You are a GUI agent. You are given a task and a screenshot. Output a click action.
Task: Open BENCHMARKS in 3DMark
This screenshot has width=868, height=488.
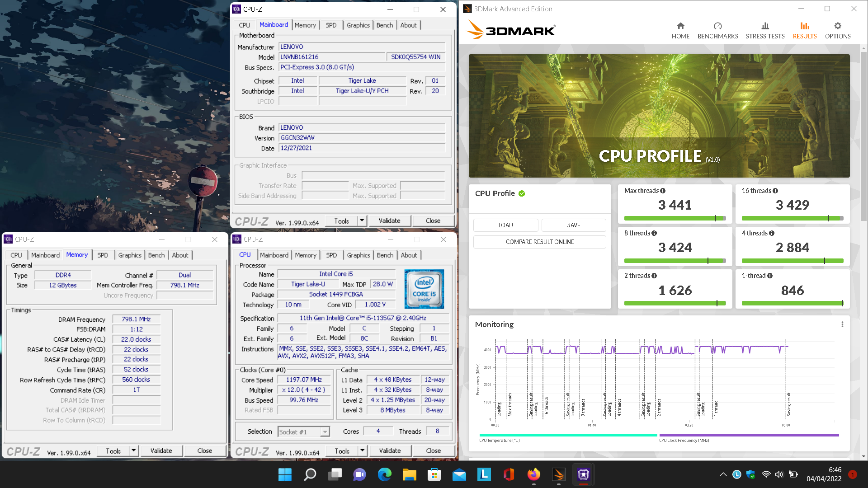pyautogui.click(x=717, y=31)
